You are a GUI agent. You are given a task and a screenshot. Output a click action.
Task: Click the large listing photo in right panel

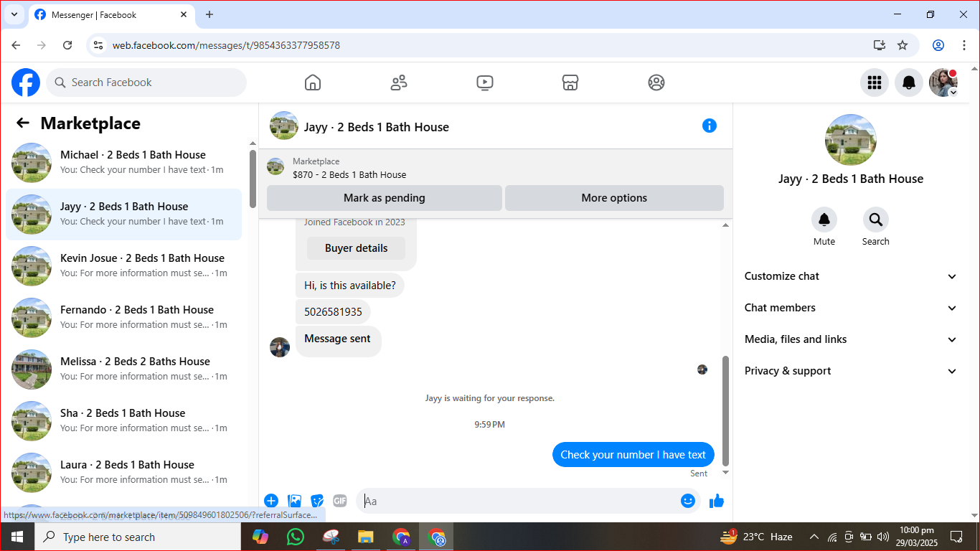pos(851,140)
